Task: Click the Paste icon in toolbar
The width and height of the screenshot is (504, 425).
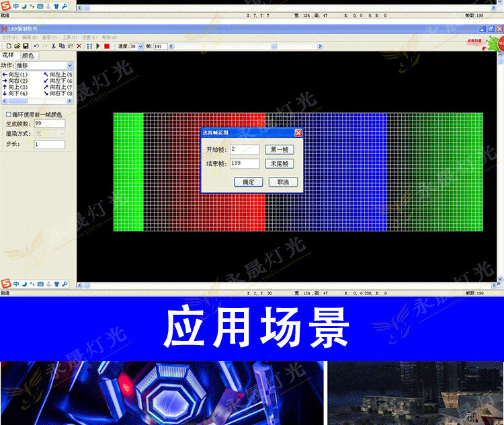Action: (x=71, y=46)
